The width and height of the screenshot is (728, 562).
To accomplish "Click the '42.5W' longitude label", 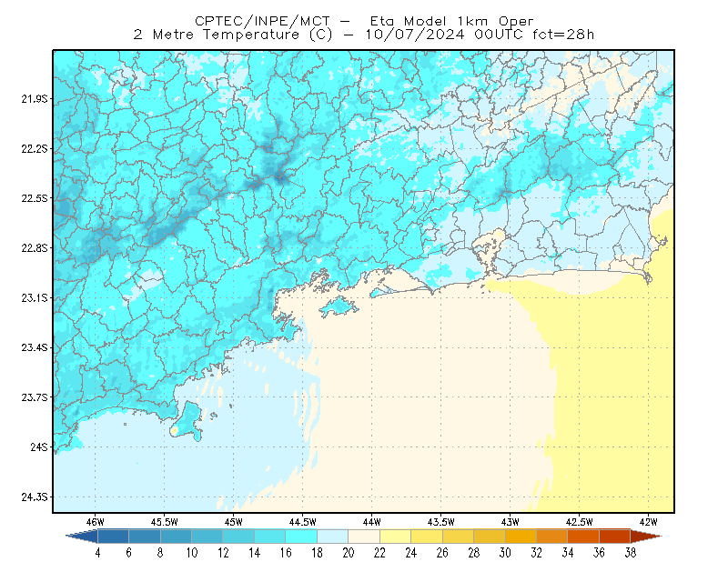I will [x=580, y=522].
